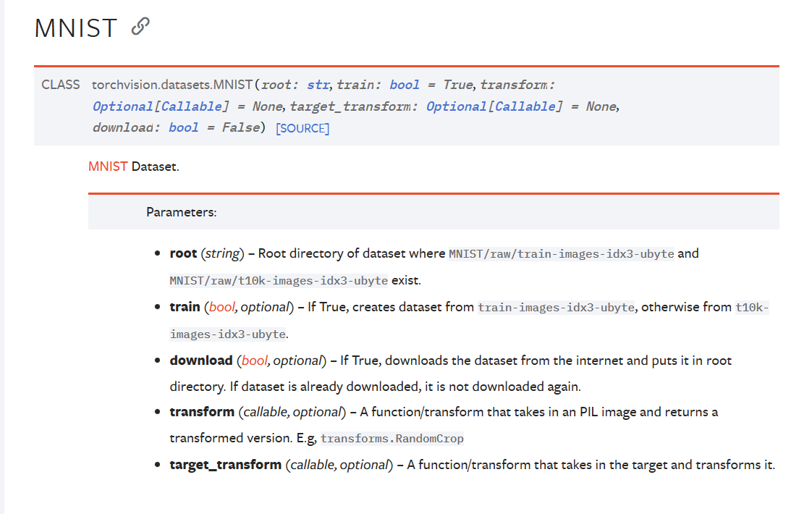
Task: Click 'bool' type after 'download:' in the signature
Action: (x=183, y=127)
